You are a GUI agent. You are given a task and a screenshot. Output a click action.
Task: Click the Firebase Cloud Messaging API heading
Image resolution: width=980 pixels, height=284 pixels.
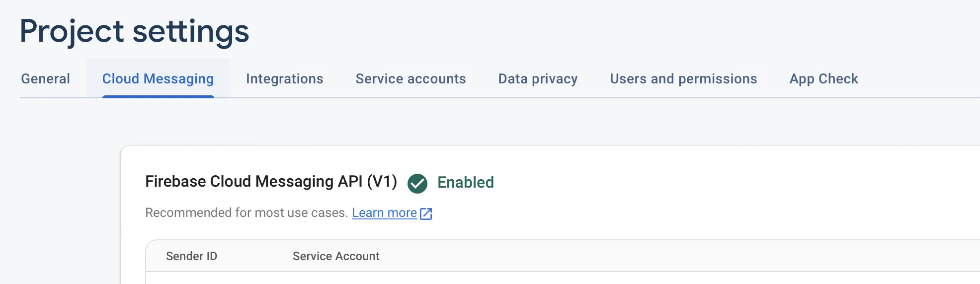pyautogui.click(x=253, y=182)
